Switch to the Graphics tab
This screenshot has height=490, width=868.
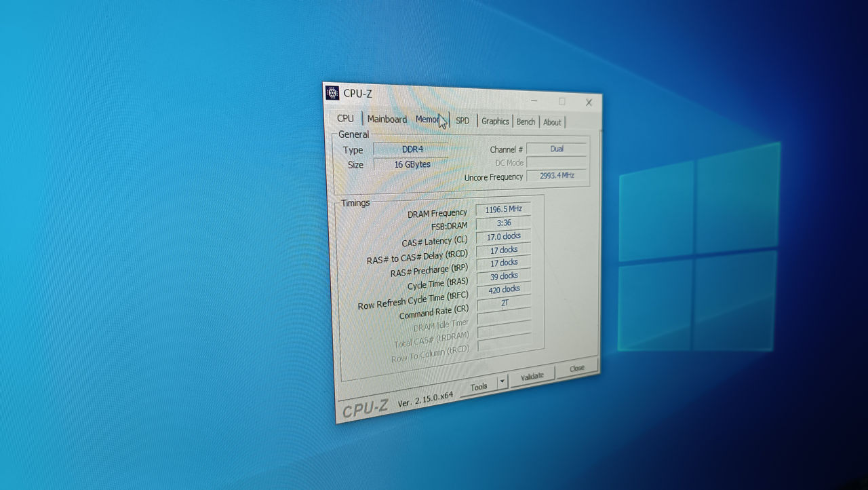(x=495, y=121)
